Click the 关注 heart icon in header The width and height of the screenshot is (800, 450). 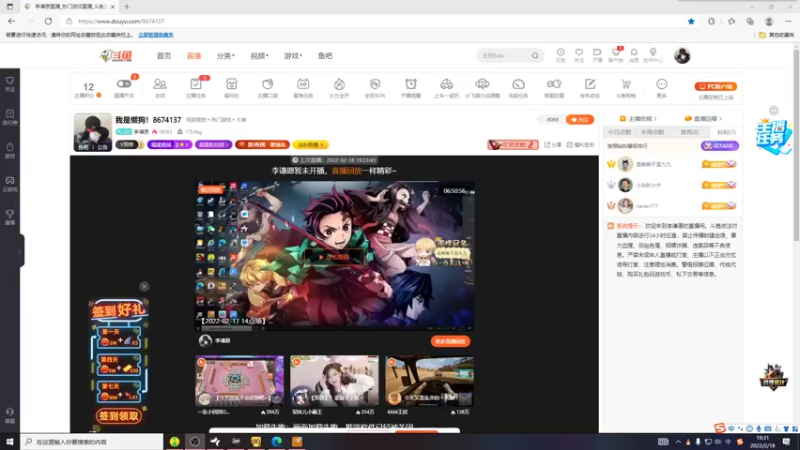[x=579, y=53]
